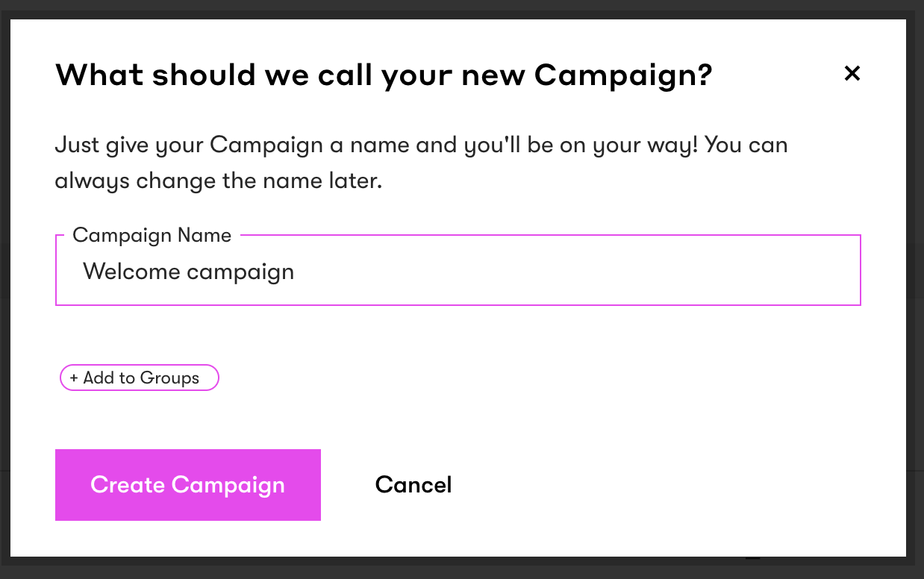Click 'always change the name later' text line
The width and height of the screenshot is (924, 579).
(218, 181)
